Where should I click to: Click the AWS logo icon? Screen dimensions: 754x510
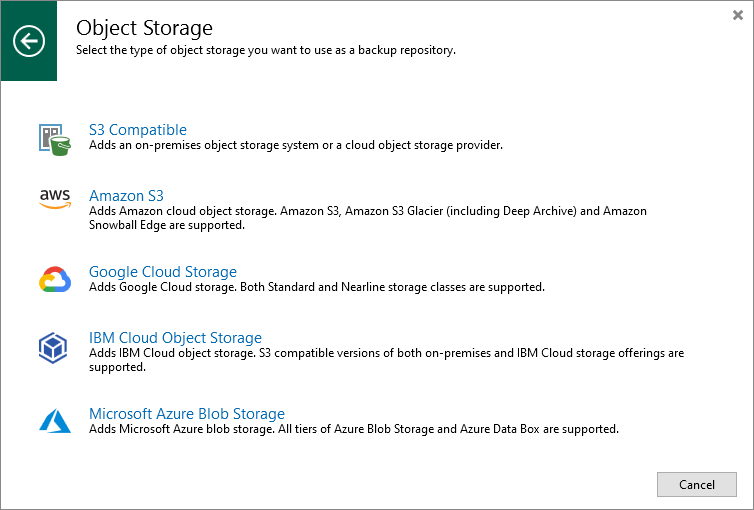[55, 199]
